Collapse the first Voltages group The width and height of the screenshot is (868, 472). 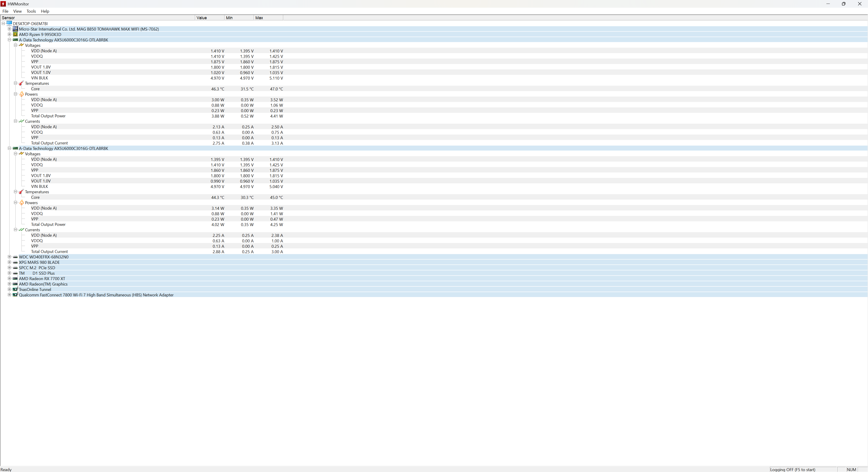tap(16, 45)
